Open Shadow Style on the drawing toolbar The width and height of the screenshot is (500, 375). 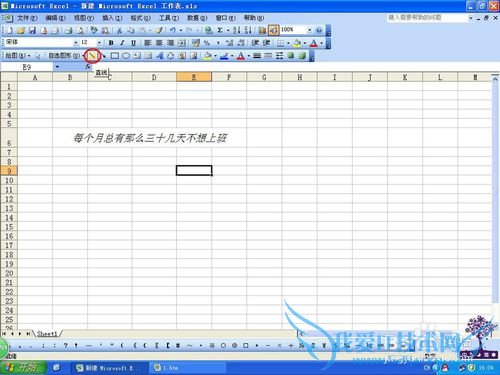tap(291, 56)
